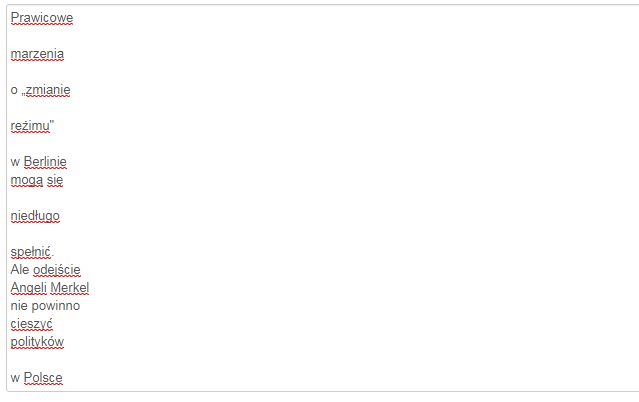Click the underlined word "spełnić"
This screenshot has height=402, width=639.
pos(30,252)
